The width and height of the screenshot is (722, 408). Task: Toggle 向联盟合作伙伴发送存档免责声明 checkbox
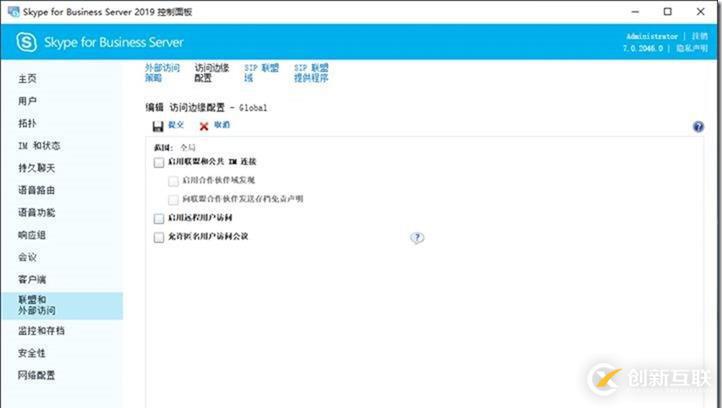tap(173, 200)
